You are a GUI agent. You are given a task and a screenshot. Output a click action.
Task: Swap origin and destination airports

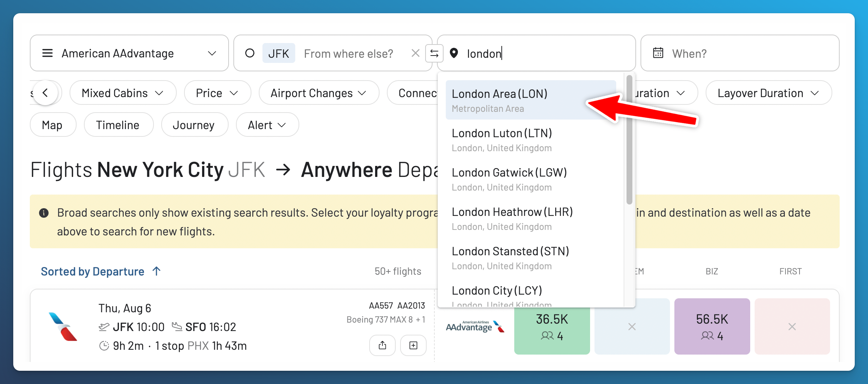[x=434, y=53]
